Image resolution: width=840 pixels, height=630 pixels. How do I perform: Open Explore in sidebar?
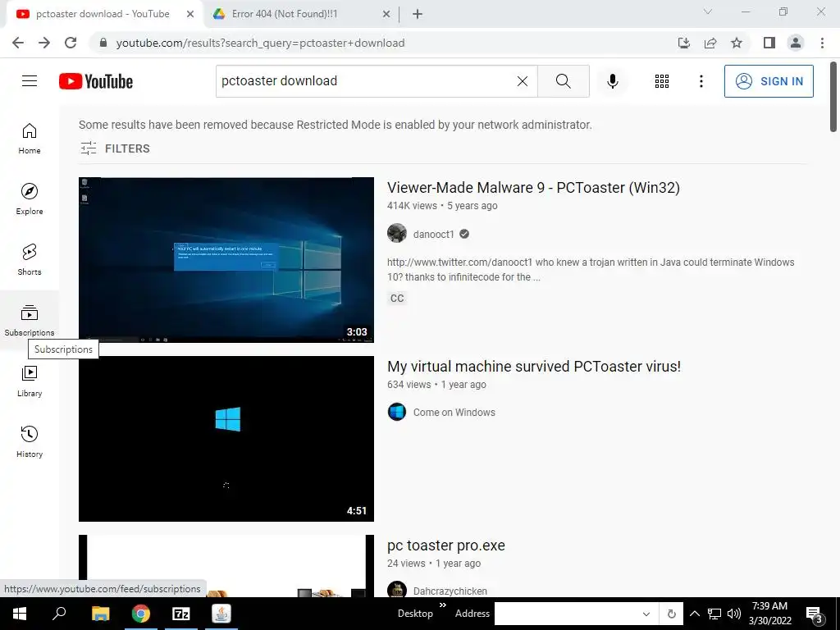(x=30, y=199)
